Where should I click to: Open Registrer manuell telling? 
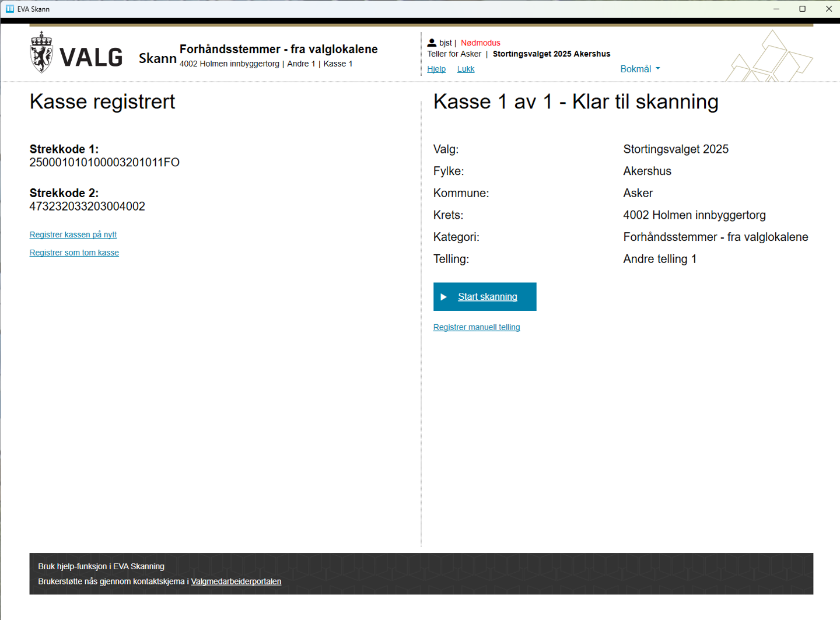coord(477,327)
